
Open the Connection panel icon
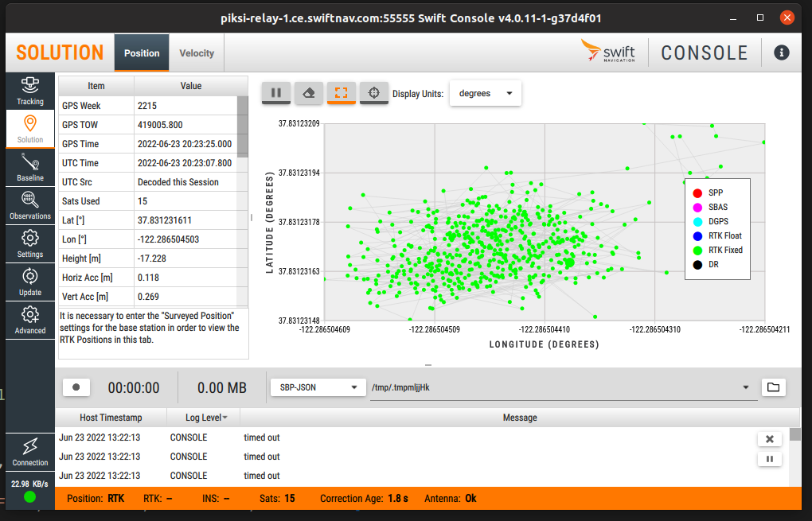pyautogui.click(x=30, y=452)
